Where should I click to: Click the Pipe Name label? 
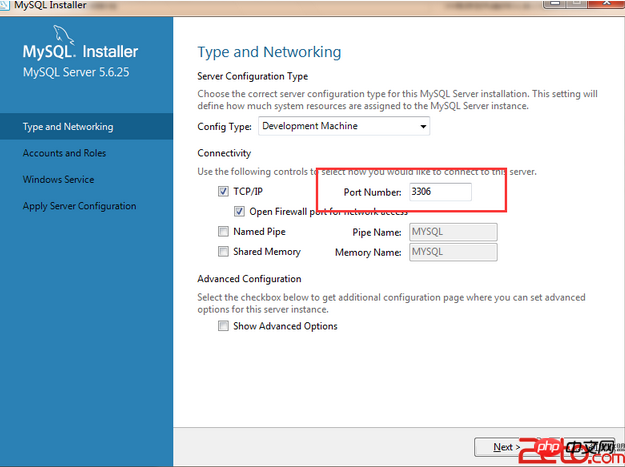tap(377, 232)
